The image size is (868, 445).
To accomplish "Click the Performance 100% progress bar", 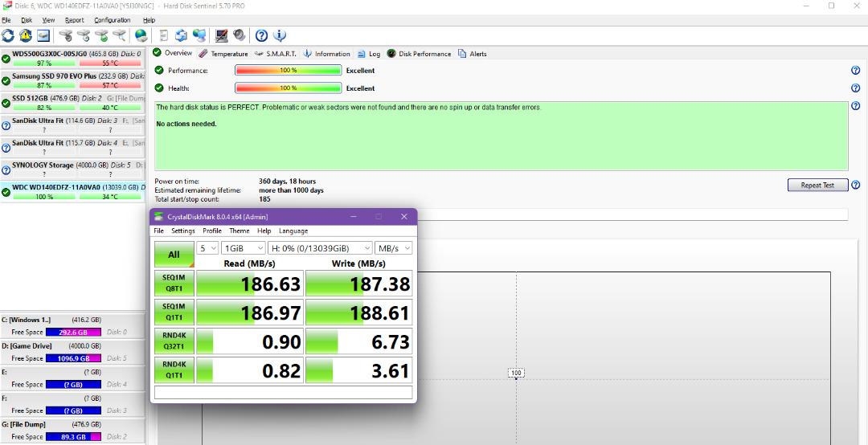I will coord(288,71).
